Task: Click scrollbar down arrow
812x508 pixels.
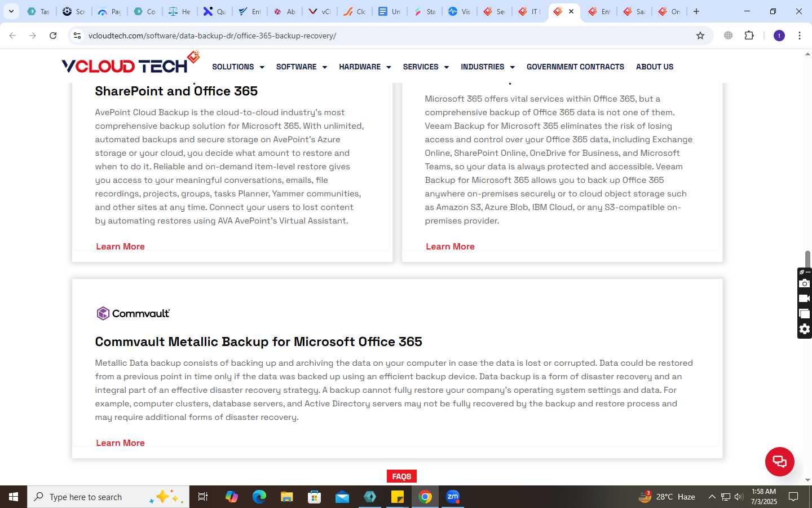Action: click(807, 480)
